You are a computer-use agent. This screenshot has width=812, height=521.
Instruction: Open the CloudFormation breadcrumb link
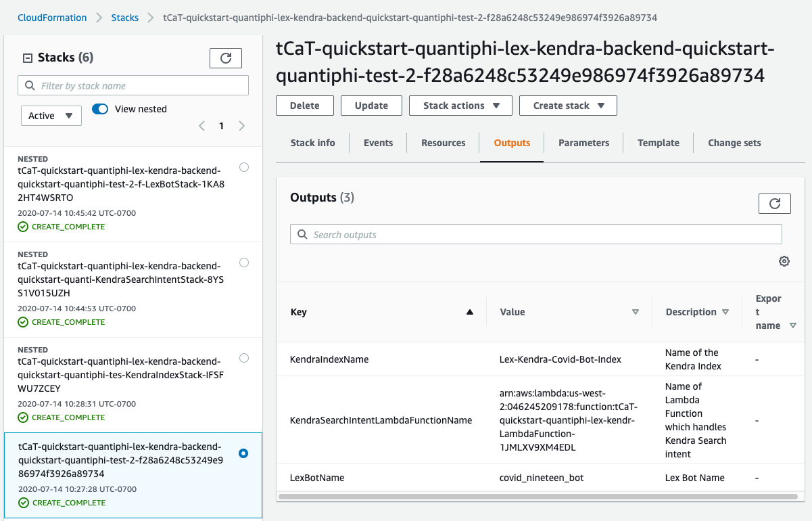[52, 18]
